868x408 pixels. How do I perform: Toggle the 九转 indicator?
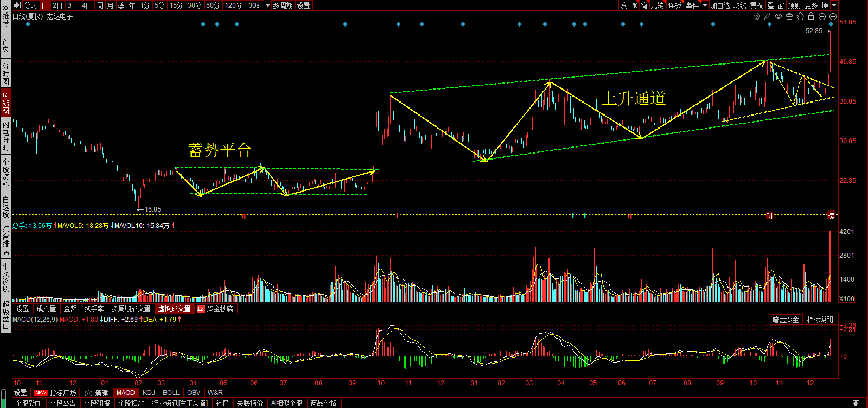[657, 5]
